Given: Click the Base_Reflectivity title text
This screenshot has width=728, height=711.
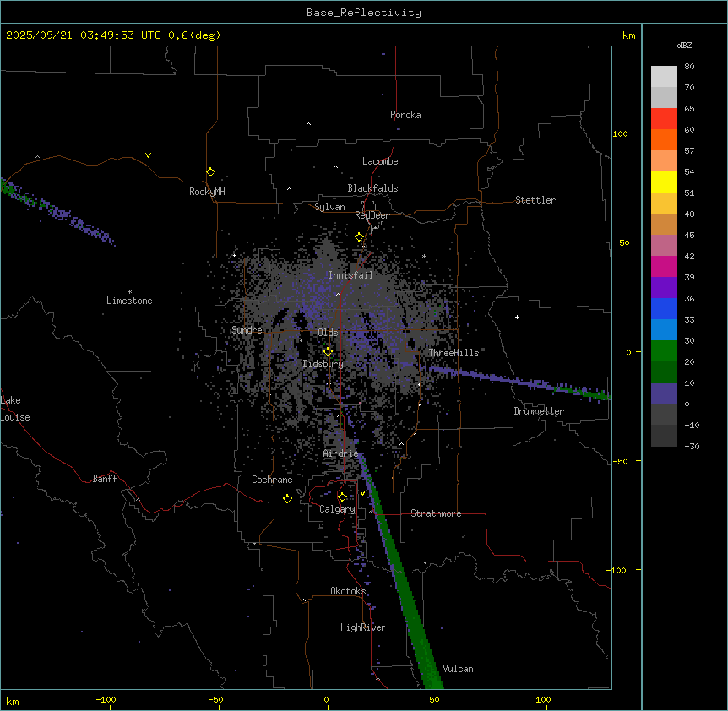Looking at the screenshot, I should (363, 13).
